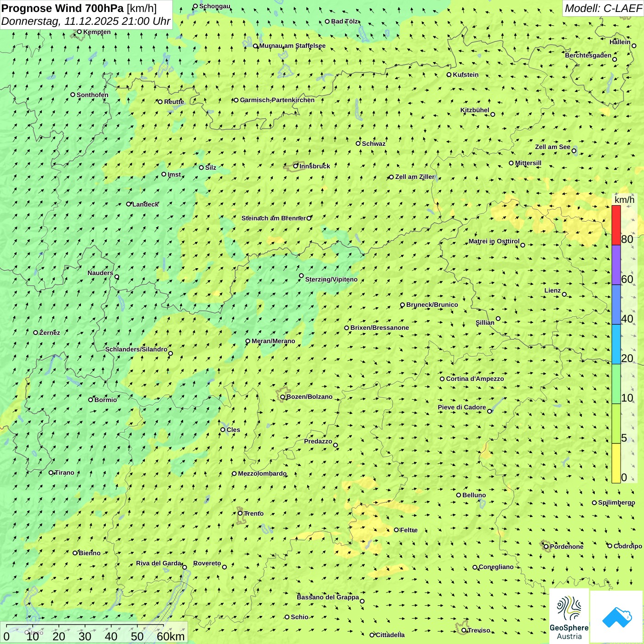Click the 'Brixen/Bressanone' label

[x=379, y=328]
